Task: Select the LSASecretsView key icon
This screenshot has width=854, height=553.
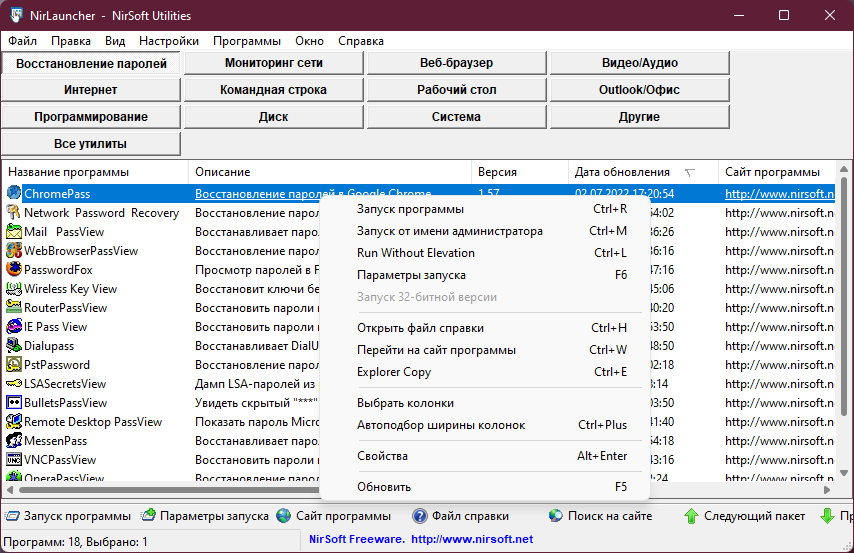Action: coord(14,384)
